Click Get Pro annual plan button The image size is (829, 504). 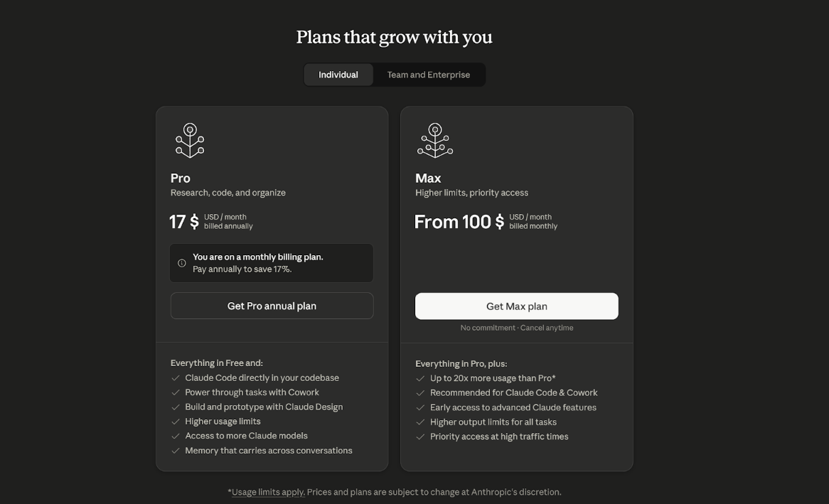[272, 306]
